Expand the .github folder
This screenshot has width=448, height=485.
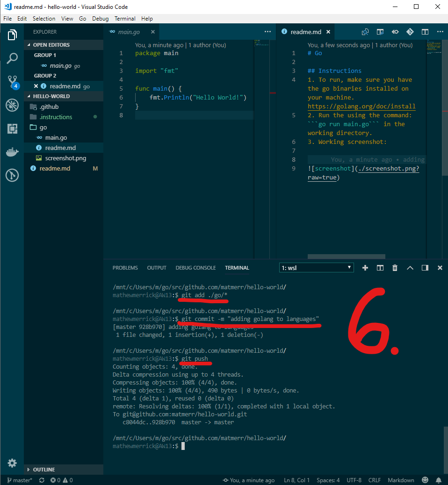pos(64,107)
